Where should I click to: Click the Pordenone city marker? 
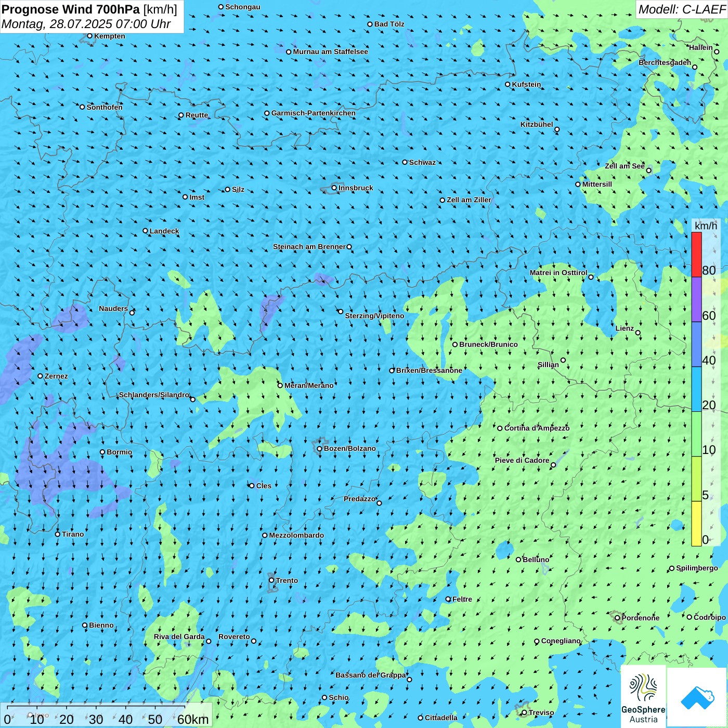coord(617,618)
